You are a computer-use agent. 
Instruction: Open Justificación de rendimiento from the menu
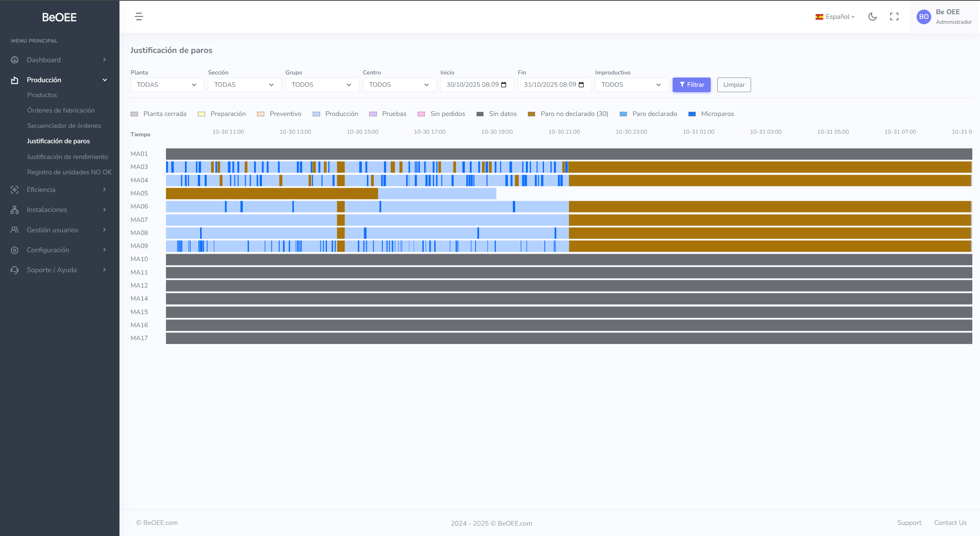68,157
